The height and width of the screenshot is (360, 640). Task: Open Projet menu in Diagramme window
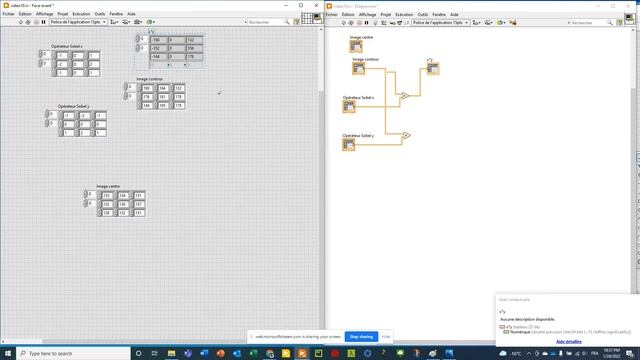point(386,15)
